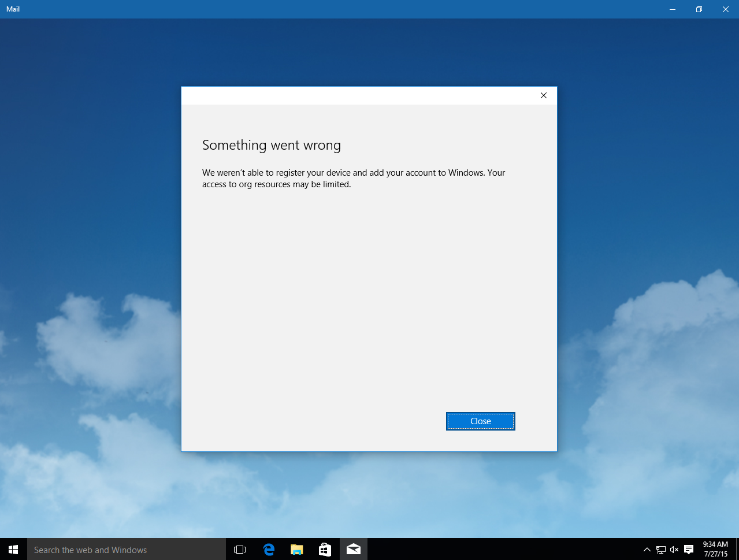Minimize the Mail window

tap(673, 9)
